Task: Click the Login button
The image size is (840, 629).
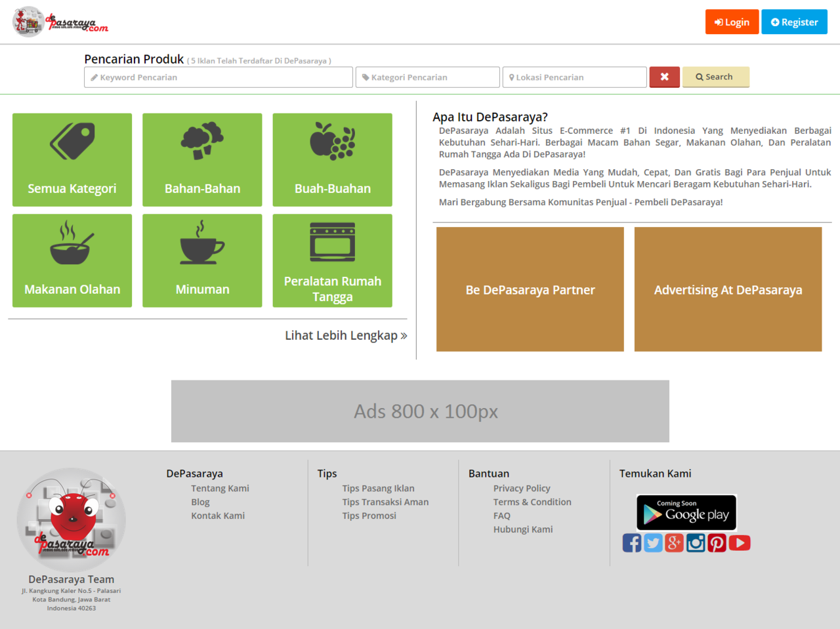Action: click(732, 22)
